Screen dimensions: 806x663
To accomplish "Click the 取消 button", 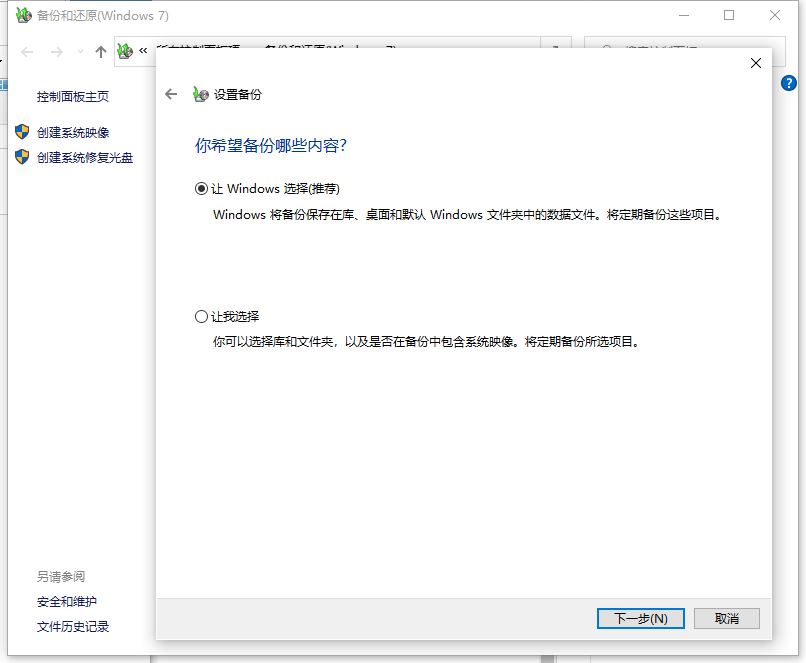I will click(x=726, y=618).
